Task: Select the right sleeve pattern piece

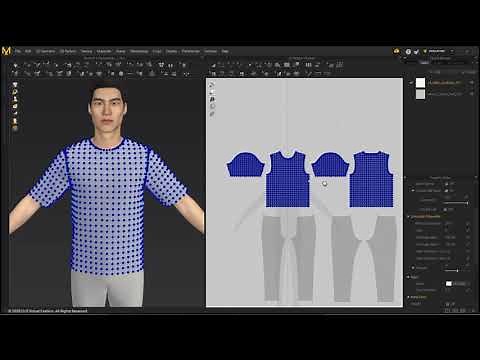Action: click(330, 165)
